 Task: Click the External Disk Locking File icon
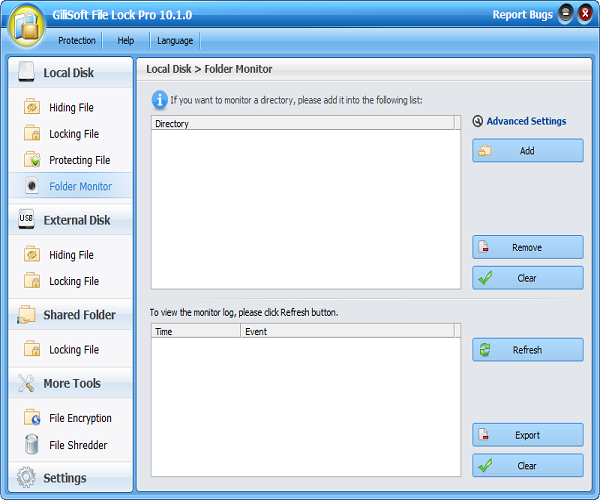32,280
